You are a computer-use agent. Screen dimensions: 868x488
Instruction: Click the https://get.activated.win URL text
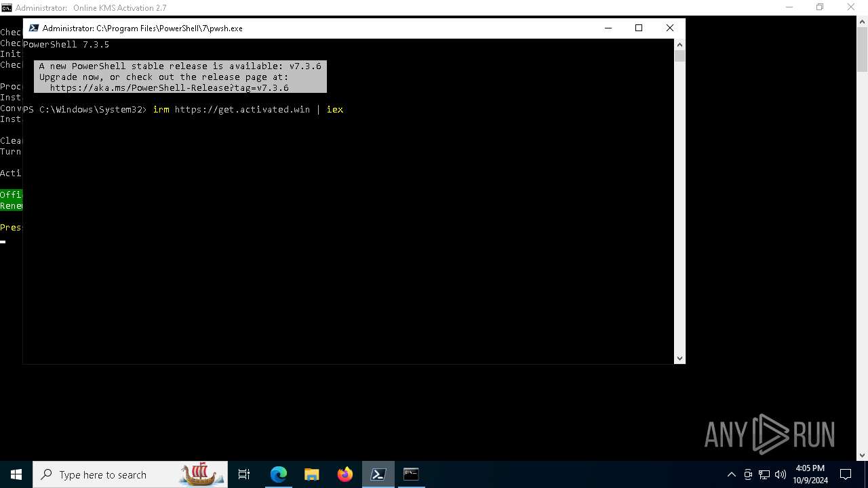point(242,109)
